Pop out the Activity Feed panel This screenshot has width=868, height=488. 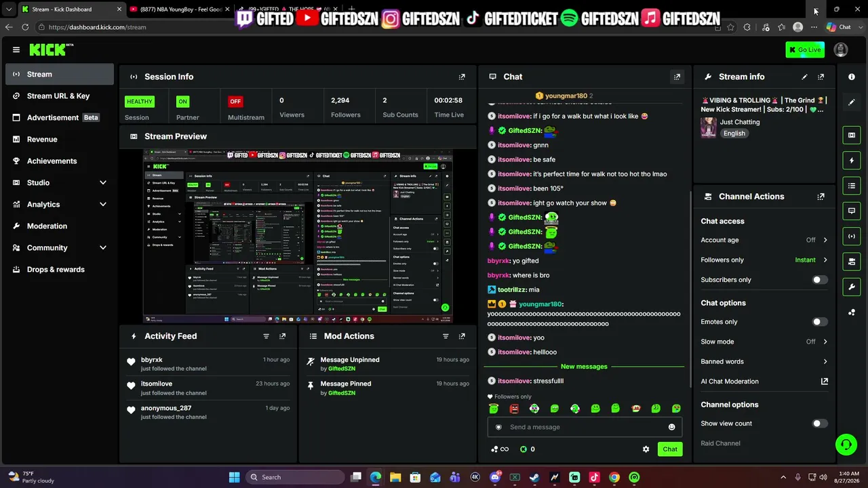pos(282,336)
